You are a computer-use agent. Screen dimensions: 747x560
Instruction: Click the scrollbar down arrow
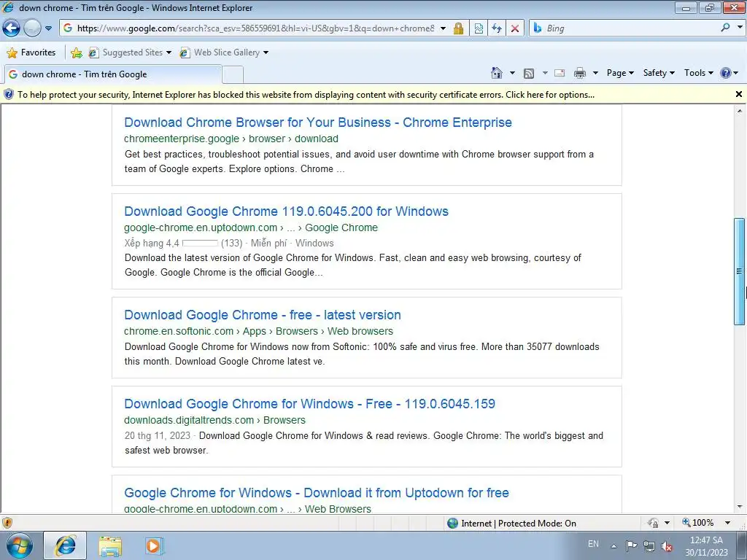point(740,507)
